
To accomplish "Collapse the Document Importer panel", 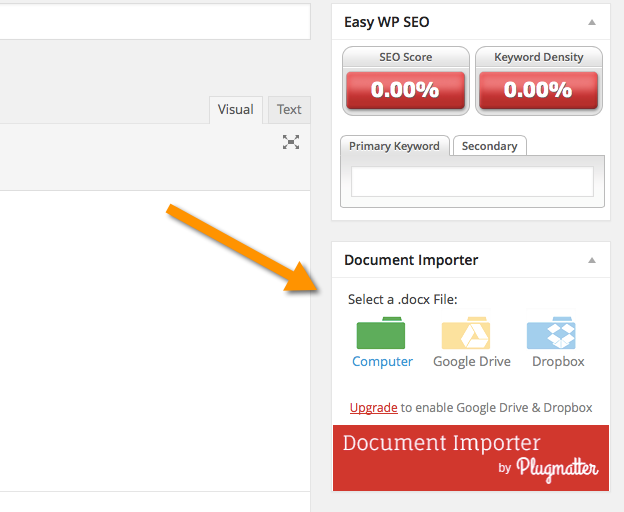I will [x=592, y=260].
